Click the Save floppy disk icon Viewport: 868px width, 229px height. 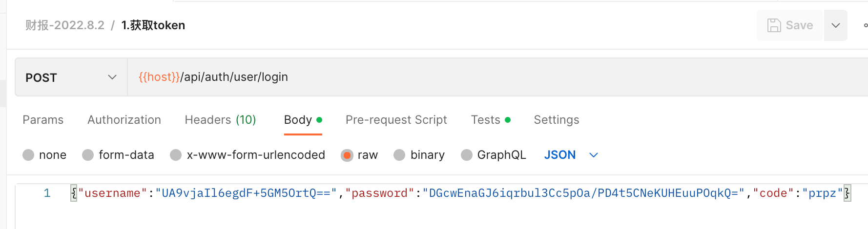pos(774,25)
